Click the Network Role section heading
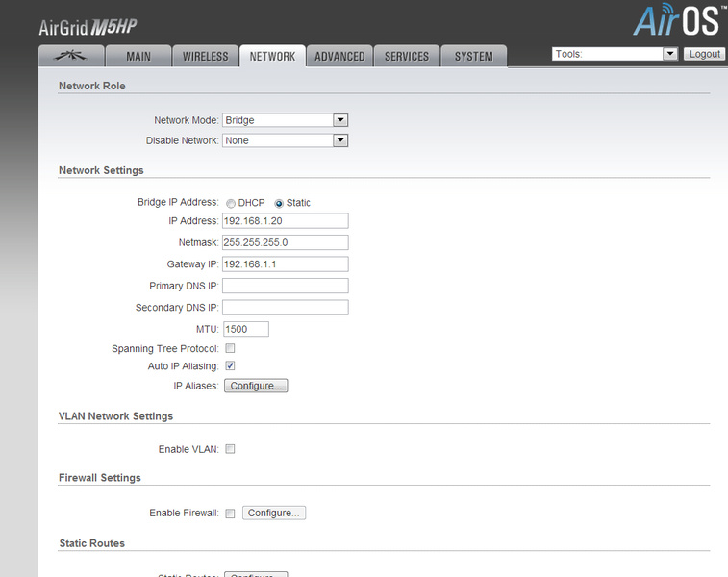The width and height of the screenshot is (728, 577). 92,86
